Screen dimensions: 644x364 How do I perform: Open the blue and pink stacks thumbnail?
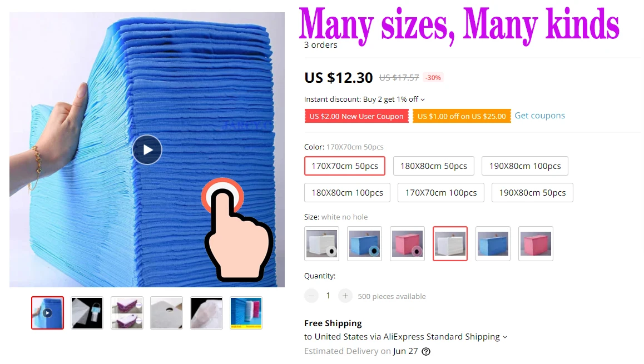click(x=246, y=313)
